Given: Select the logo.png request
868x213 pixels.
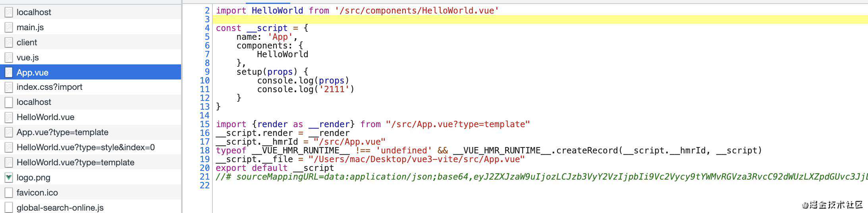Looking at the screenshot, I should (x=91, y=178).
